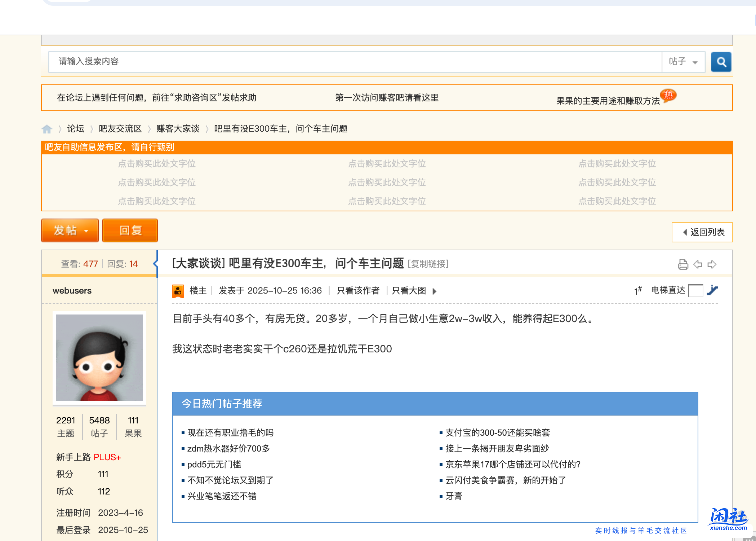Expand the arrow next to 只看大图
Image resolution: width=756 pixels, height=541 pixels.
point(435,291)
